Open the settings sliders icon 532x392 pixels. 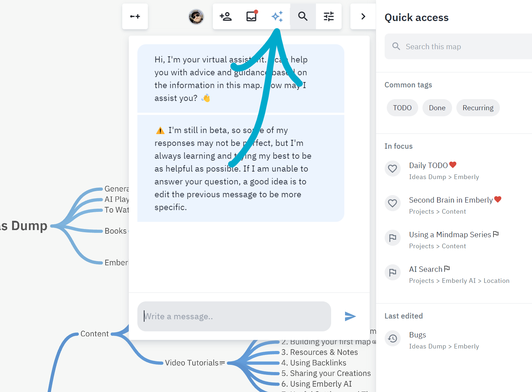329,16
